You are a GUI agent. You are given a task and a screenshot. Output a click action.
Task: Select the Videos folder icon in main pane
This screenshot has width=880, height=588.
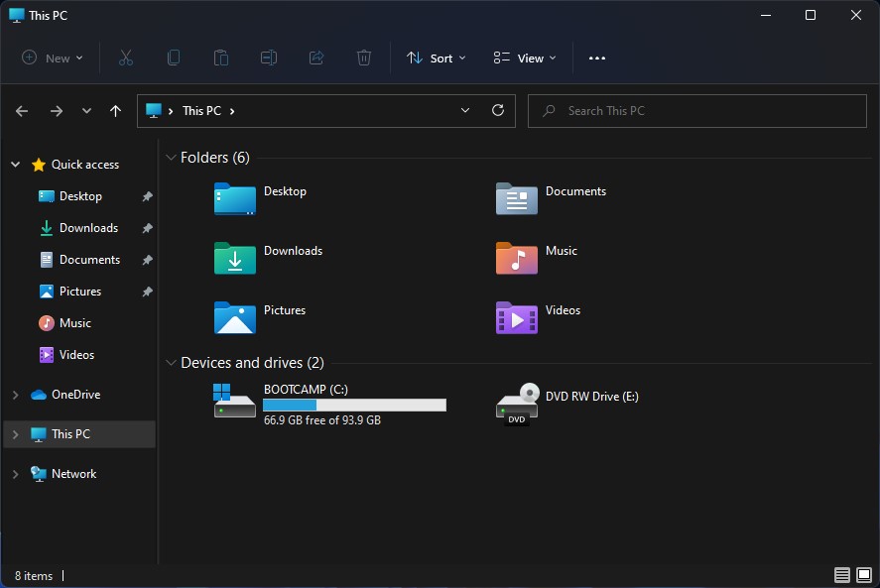point(517,317)
